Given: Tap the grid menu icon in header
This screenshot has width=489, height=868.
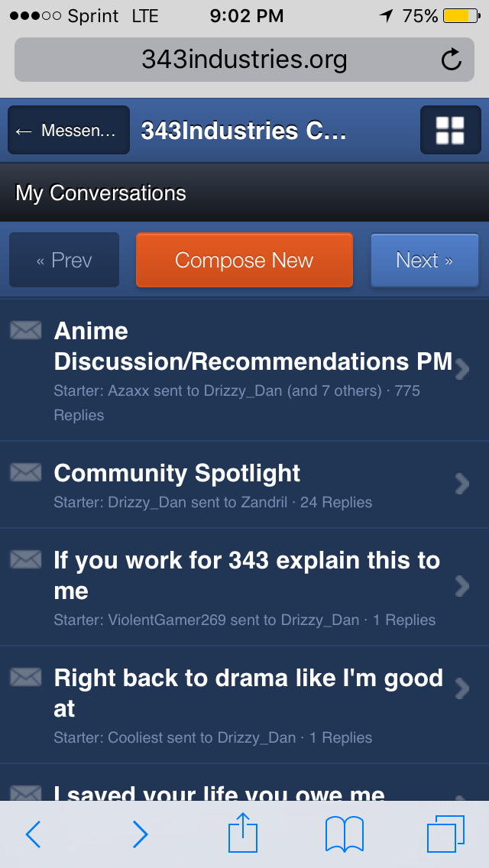Looking at the screenshot, I should tap(450, 131).
